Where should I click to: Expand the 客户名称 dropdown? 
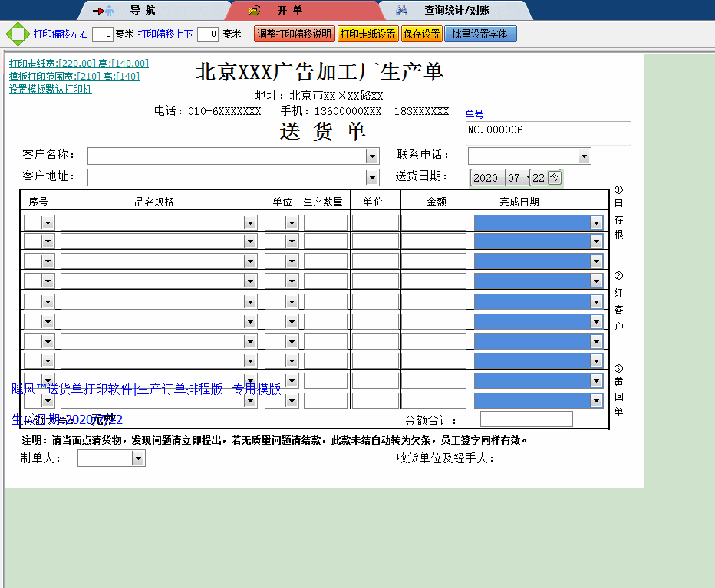[x=372, y=156]
